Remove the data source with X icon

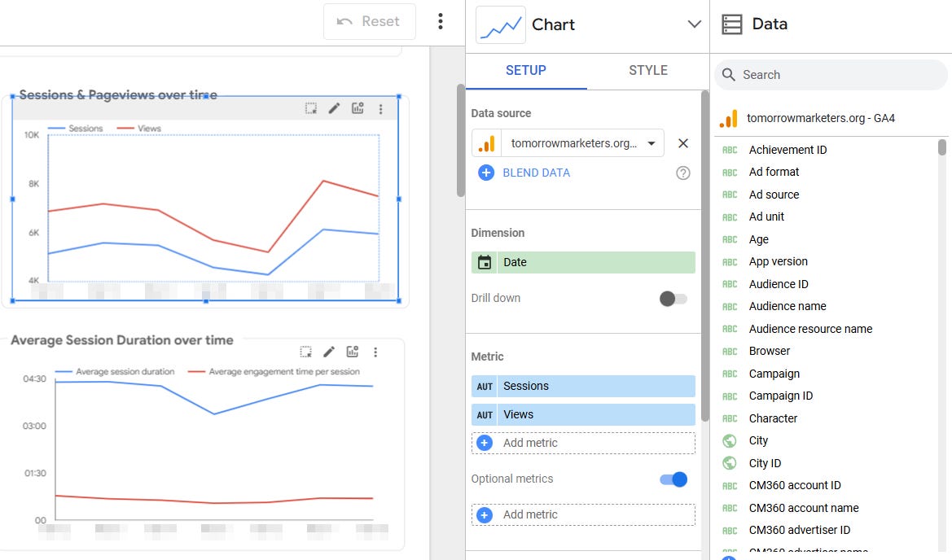click(x=683, y=143)
